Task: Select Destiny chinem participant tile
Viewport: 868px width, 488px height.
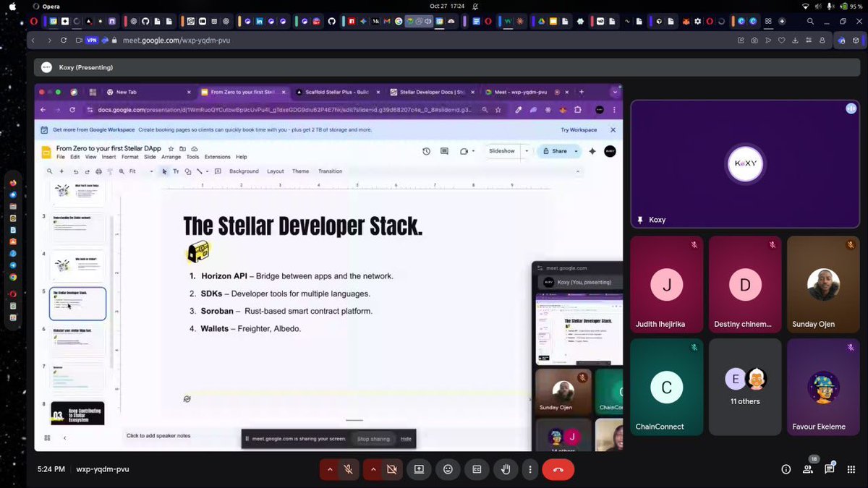Action: click(x=745, y=283)
